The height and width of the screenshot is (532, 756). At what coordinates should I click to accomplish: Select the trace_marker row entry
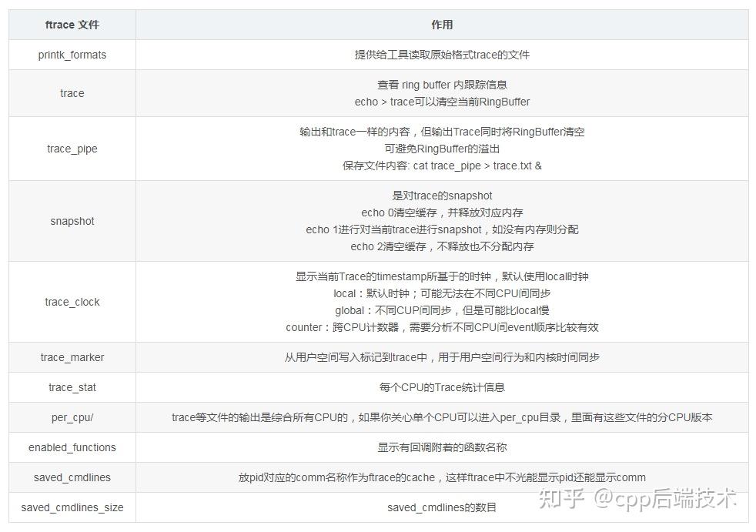(x=72, y=357)
